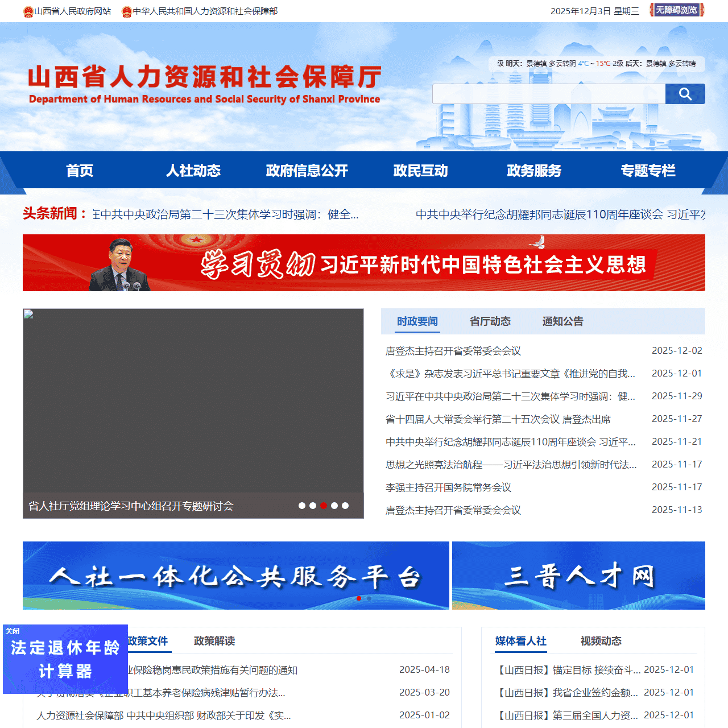Navigate to 政民互动 in the navigation bar
The width and height of the screenshot is (728, 728).
pyautogui.click(x=420, y=171)
